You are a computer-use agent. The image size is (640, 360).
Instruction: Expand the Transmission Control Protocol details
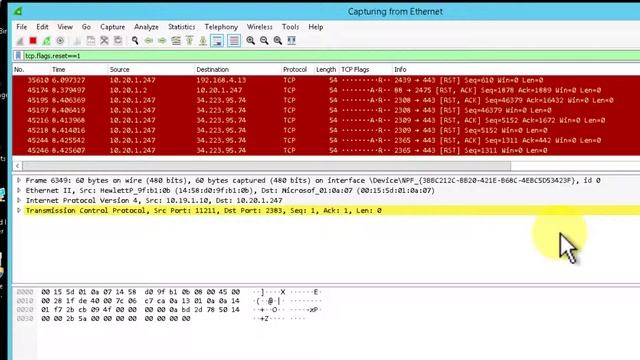tap(19, 211)
